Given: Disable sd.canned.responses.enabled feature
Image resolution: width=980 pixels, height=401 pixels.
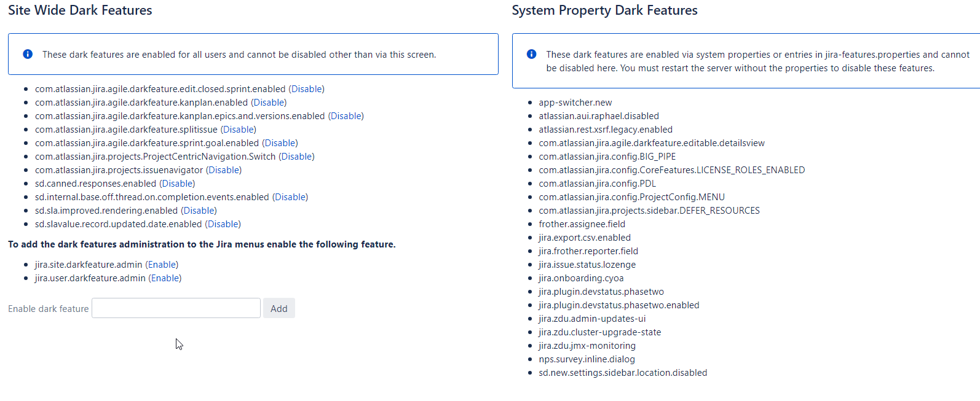Looking at the screenshot, I should (x=177, y=184).
